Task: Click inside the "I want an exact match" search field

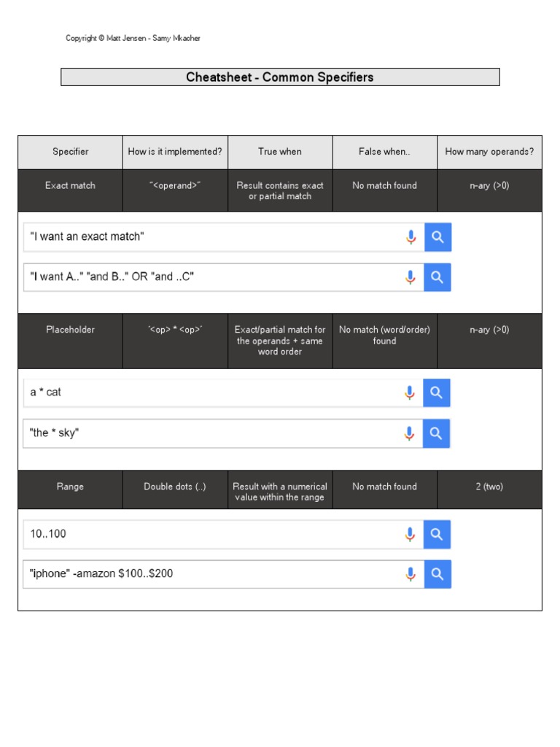Action: coord(211,237)
